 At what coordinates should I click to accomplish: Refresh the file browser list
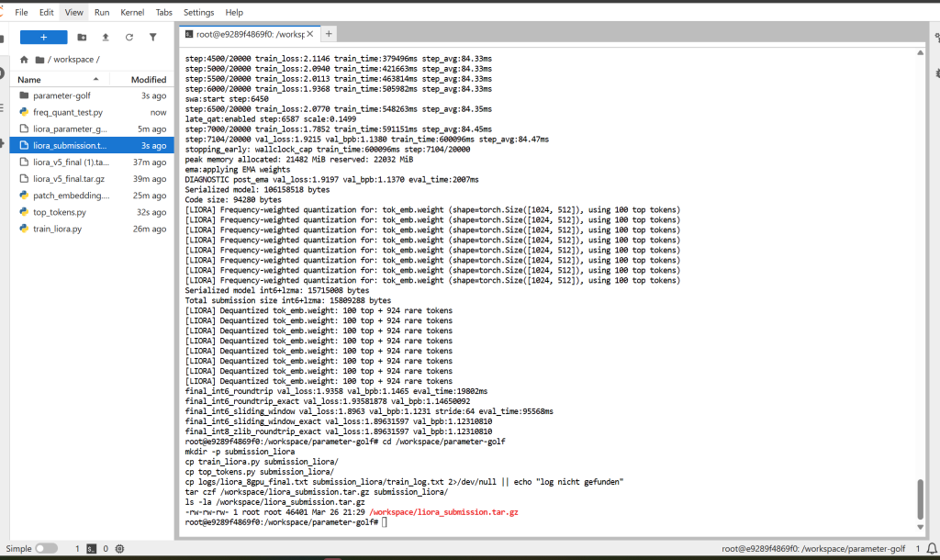(x=129, y=37)
